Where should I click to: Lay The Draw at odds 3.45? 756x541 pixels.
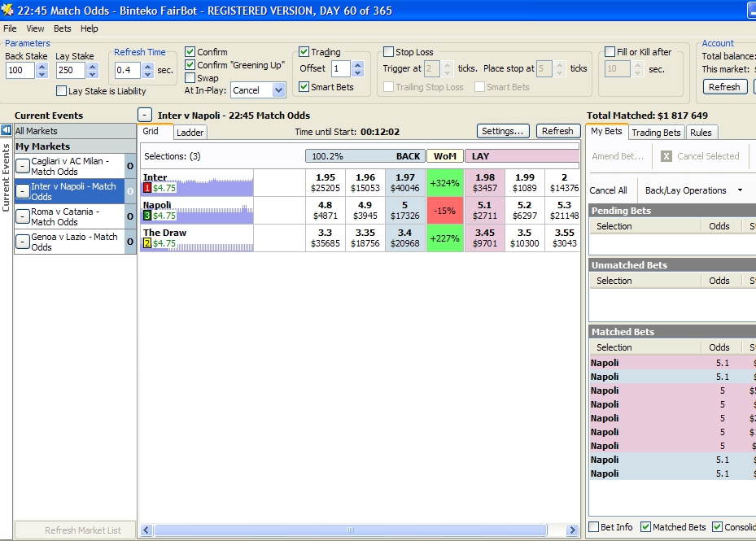click(x=484, y=238)
